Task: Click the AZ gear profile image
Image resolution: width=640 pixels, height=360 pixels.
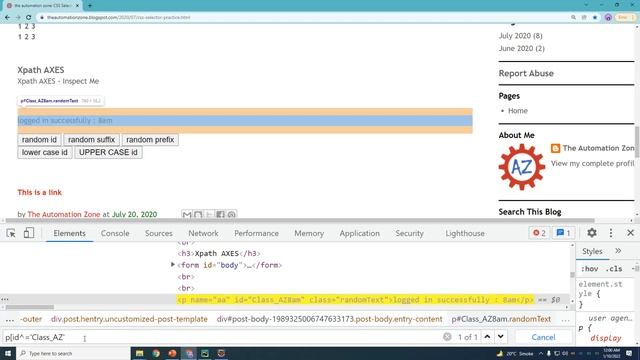Action: pyautogui.click(x=522, y=167)
